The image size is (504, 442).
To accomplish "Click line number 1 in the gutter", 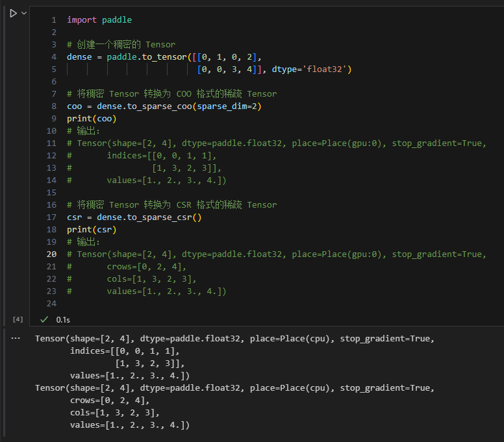I will click(x=54, y=20).
